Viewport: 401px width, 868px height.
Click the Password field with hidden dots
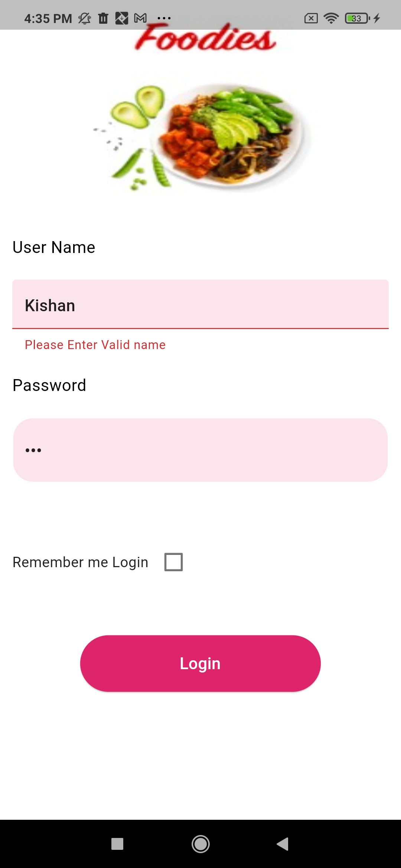(x=200, y=449)
